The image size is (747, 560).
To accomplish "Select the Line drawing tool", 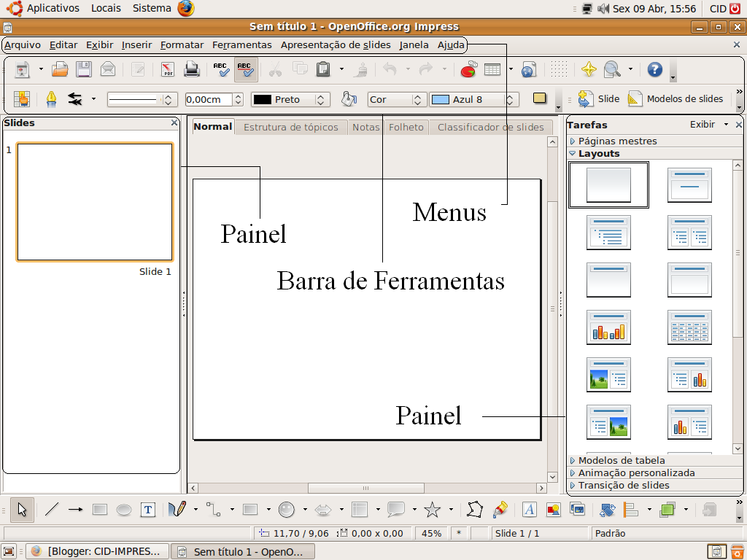I will pyautogui.click(x=52, y=510).
